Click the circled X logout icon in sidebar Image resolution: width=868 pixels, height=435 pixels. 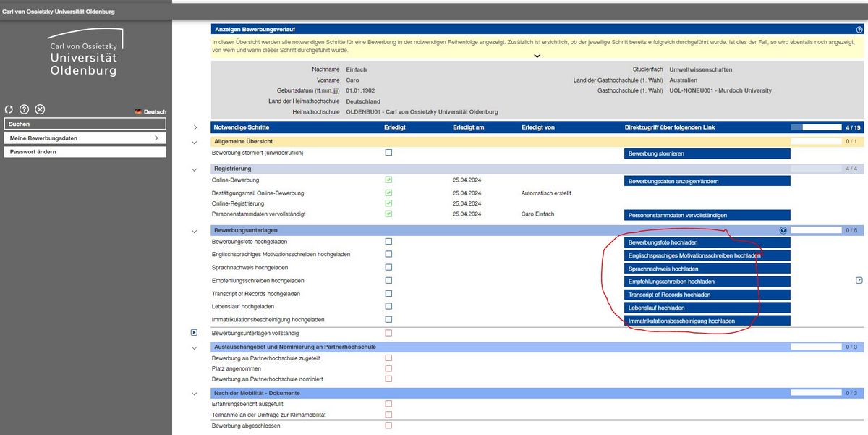[x=41, y=109]
